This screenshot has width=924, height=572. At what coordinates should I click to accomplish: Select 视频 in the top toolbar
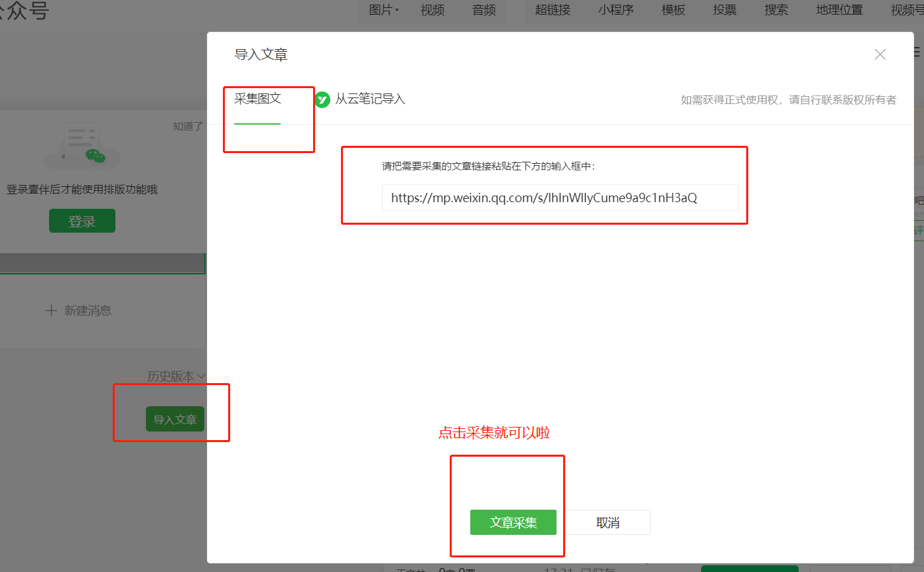432,10
